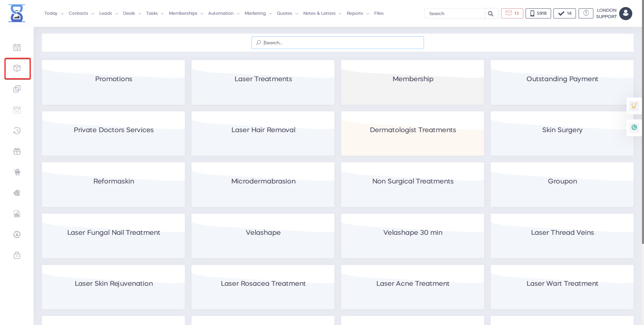Expand the Reports dropdown menu
Image resolution: width=644 pixels, height=325 pixels.
(358, 13)
